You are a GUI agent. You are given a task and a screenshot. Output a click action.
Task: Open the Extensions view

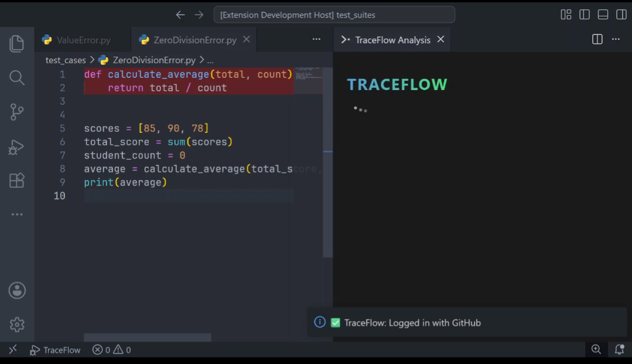16,180
